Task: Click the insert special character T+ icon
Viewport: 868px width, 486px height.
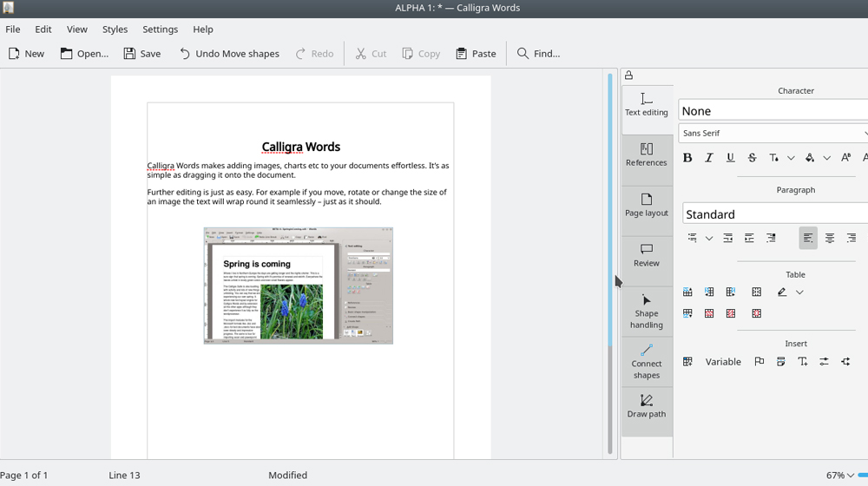Action: pyautogui.click(x=803, y=361)
